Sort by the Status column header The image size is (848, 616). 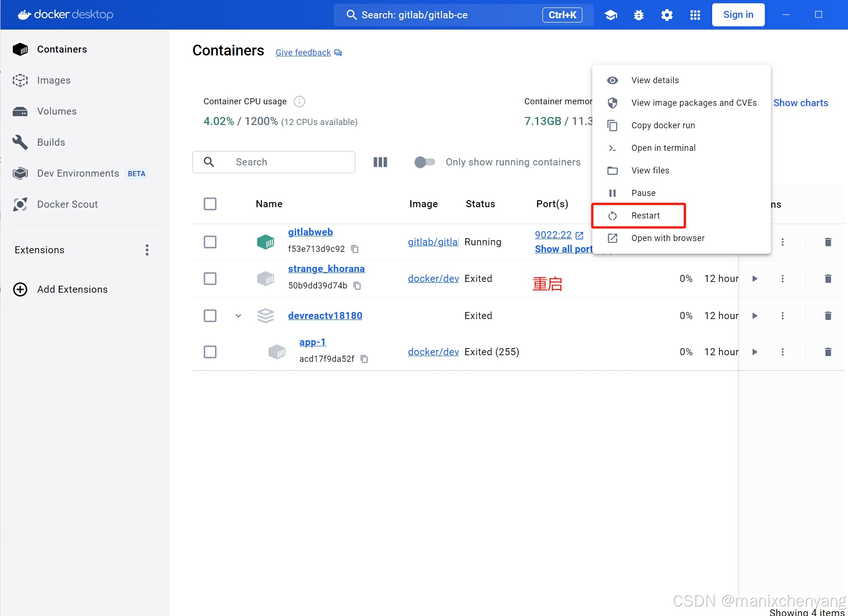tap(480, 204)
